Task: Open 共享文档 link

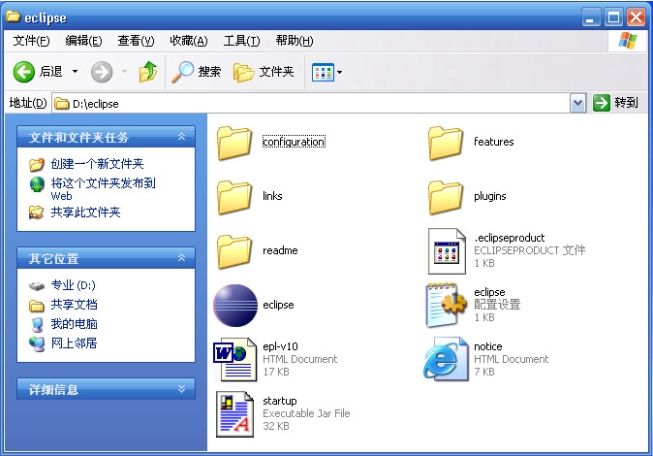Action: tap(74, 305)
